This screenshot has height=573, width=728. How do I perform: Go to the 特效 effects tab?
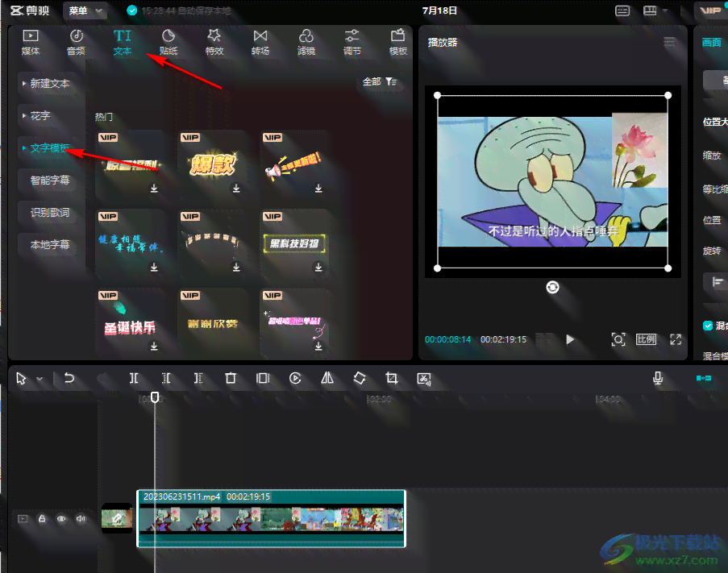coord(214,42)
